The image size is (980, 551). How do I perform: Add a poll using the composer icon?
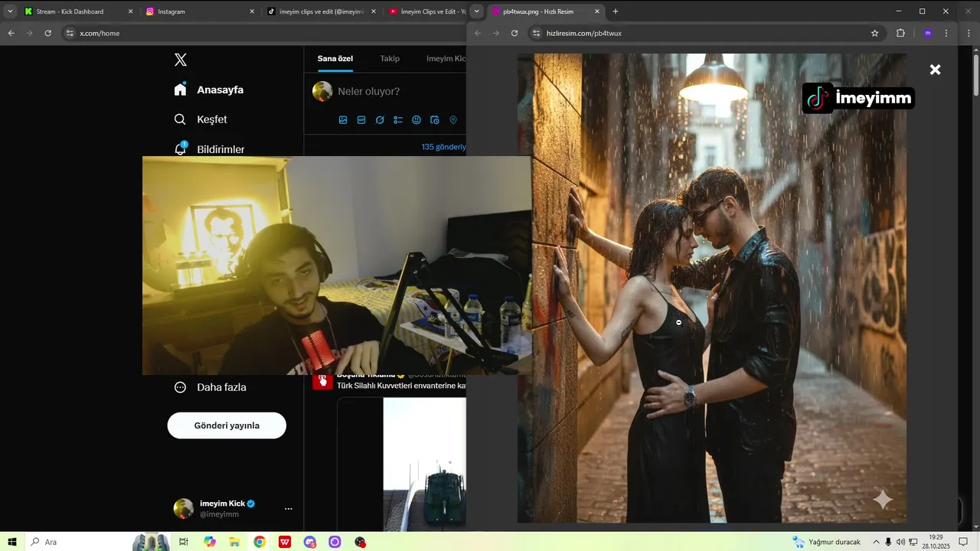(x=398, y=120)
